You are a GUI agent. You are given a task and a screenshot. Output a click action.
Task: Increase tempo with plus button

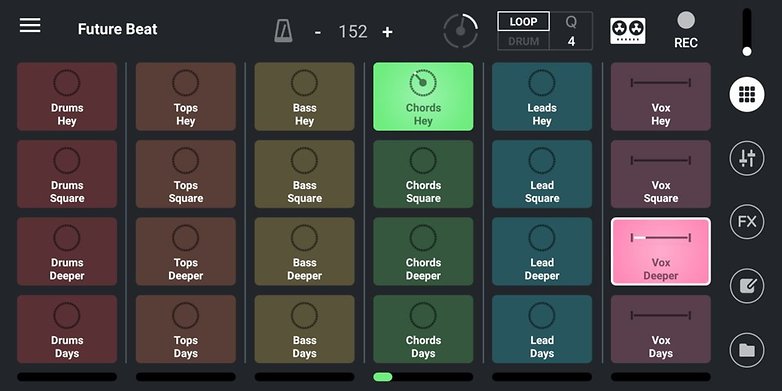(x=388, y=32)
